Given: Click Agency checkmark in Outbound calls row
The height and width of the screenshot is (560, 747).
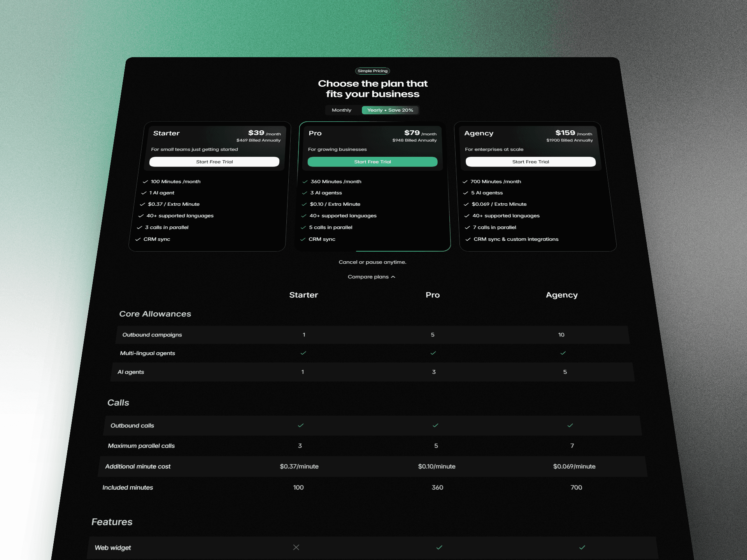Looking at the screenshot, I should (570, 425).
